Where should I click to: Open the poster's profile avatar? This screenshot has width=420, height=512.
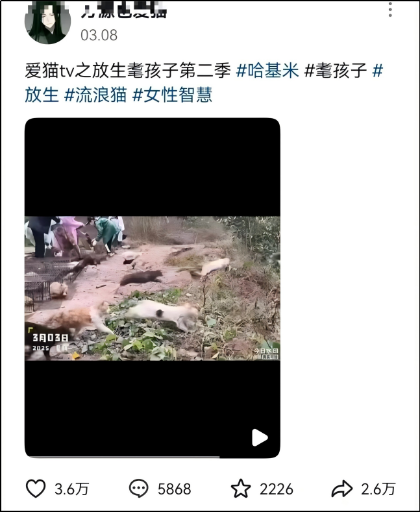click(47, 22)
